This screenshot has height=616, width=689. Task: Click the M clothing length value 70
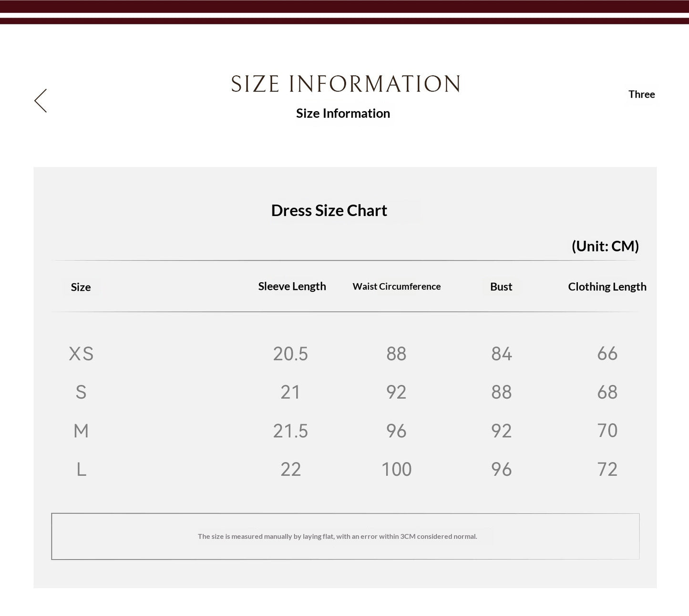tap(607, 431)
